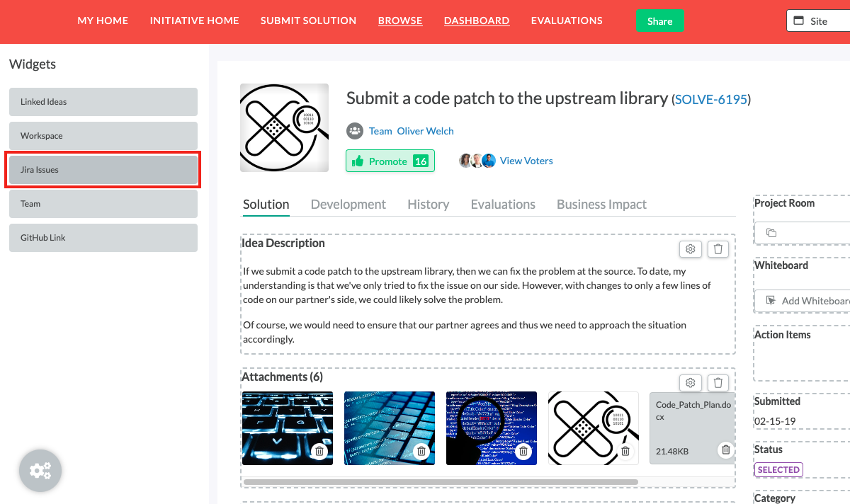This screenshot has height=504, width=850.
Task: Open the Code_Patch_Plan.docx attachment
Action: coord(693,428)
